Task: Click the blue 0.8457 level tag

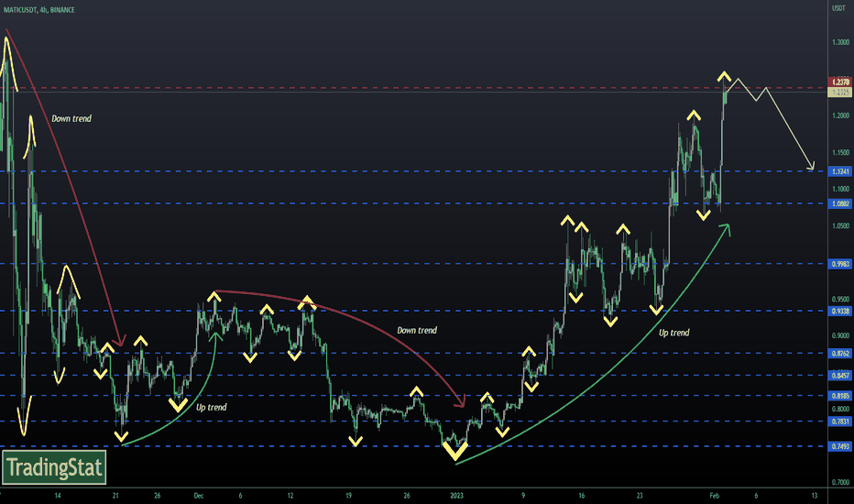Action: pyautogui.click(x=839, y=376)
